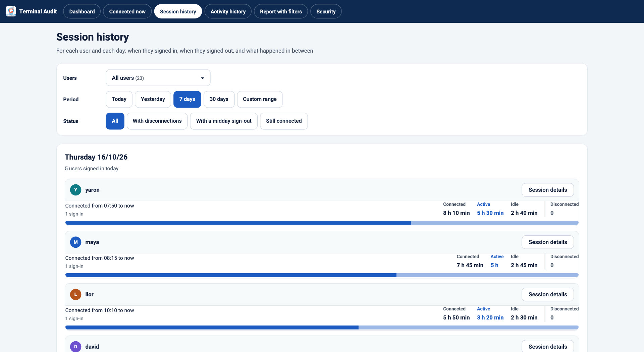644x352 pixels.
Task: Click yaron's session progress bar
Action: (322, 223)
